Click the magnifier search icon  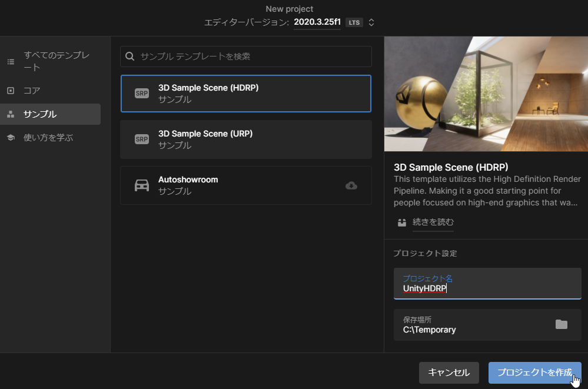coord(129,56)
